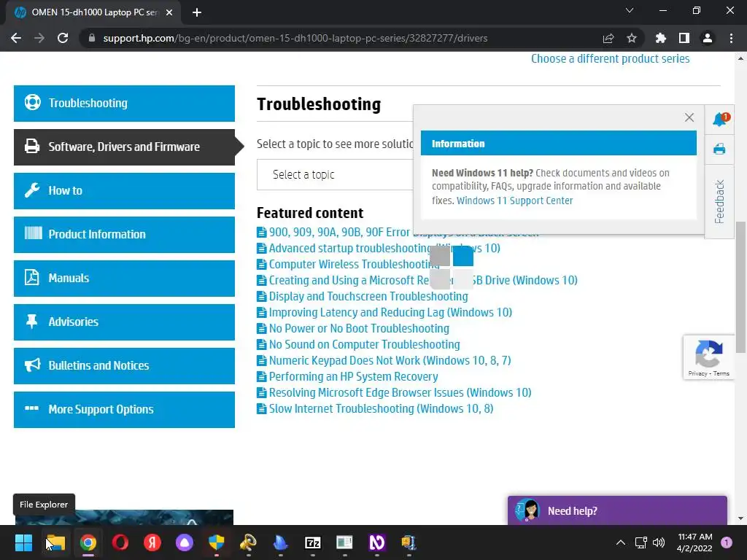Open a new browser tab

coord(197,12)
